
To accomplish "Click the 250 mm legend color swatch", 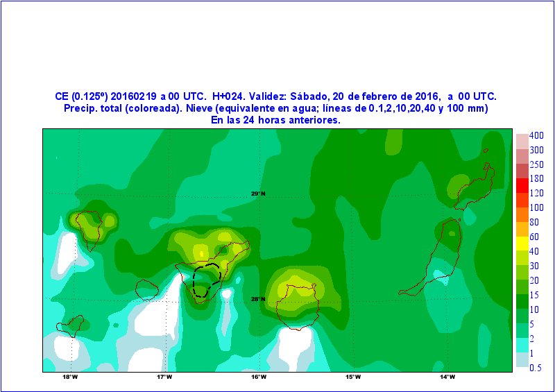I will point(522,170).
